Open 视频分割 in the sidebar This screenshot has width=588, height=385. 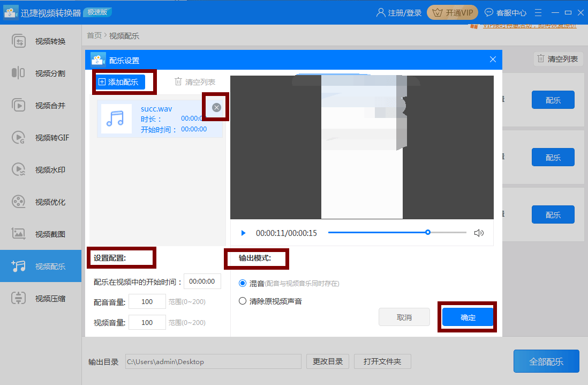[x=41, y=73]
